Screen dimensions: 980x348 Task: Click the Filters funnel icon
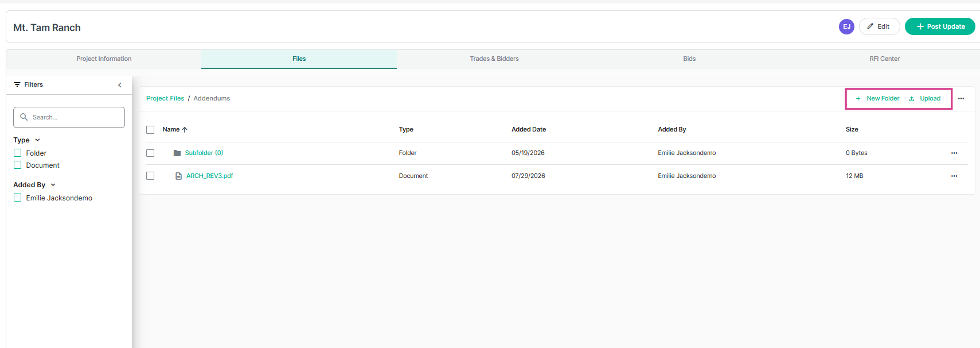point(17,84)
